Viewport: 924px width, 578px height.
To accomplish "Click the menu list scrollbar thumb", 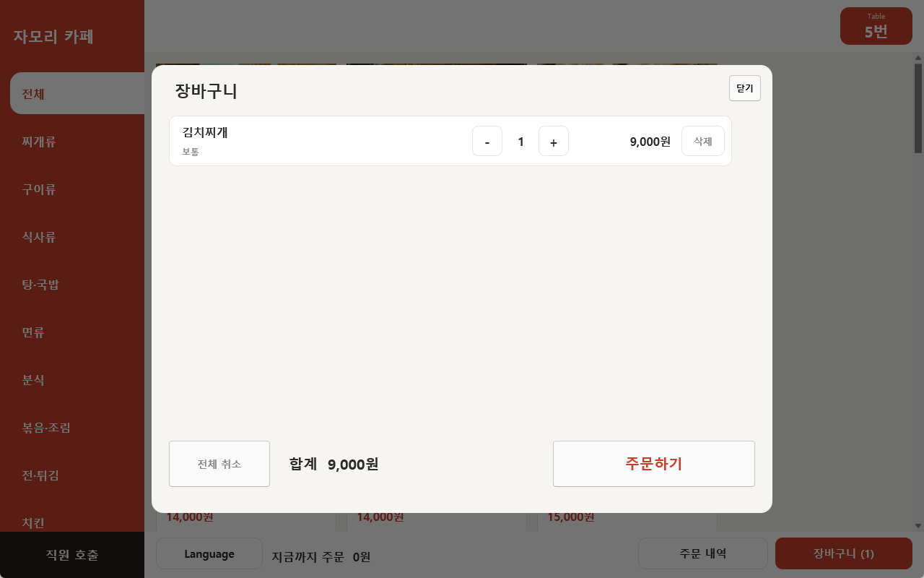I will click(918, 108).
